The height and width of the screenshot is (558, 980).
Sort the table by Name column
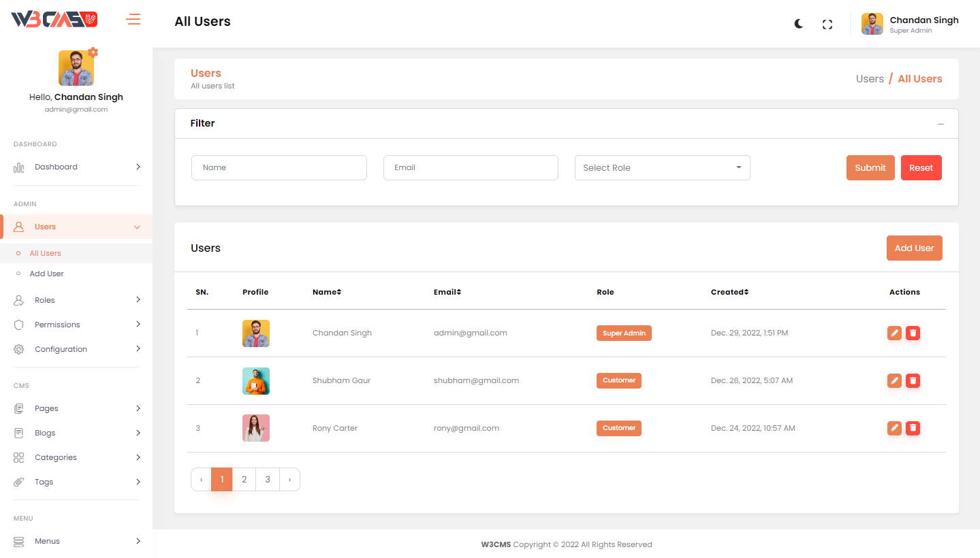tap(326, 292)
